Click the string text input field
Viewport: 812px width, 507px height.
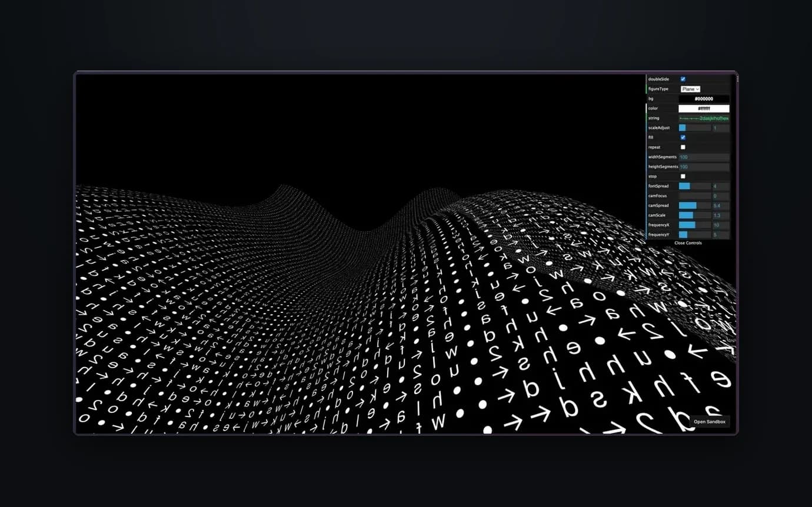click(704, 118)
